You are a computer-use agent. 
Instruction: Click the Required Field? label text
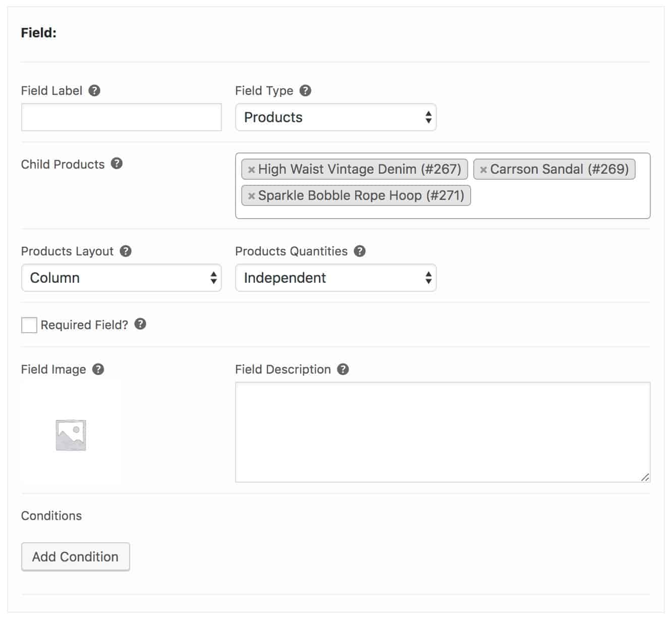(84, 325)
